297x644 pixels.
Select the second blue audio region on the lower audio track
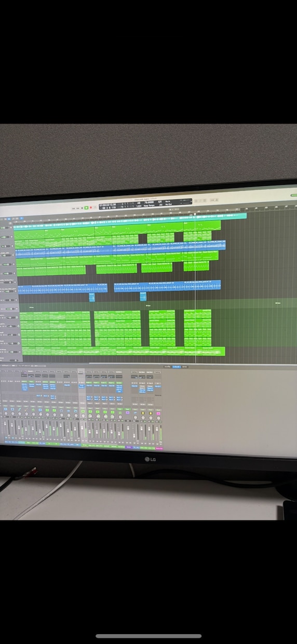[x=167, y=286]
